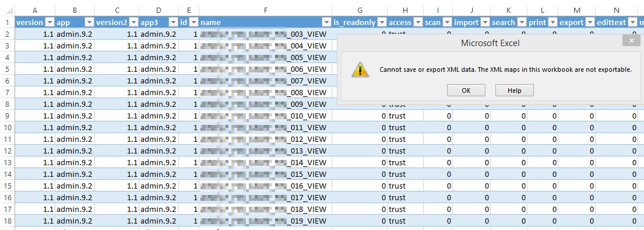Select row 15 header
This screenshot has width=644, height=230.
(x=8, y=186)
